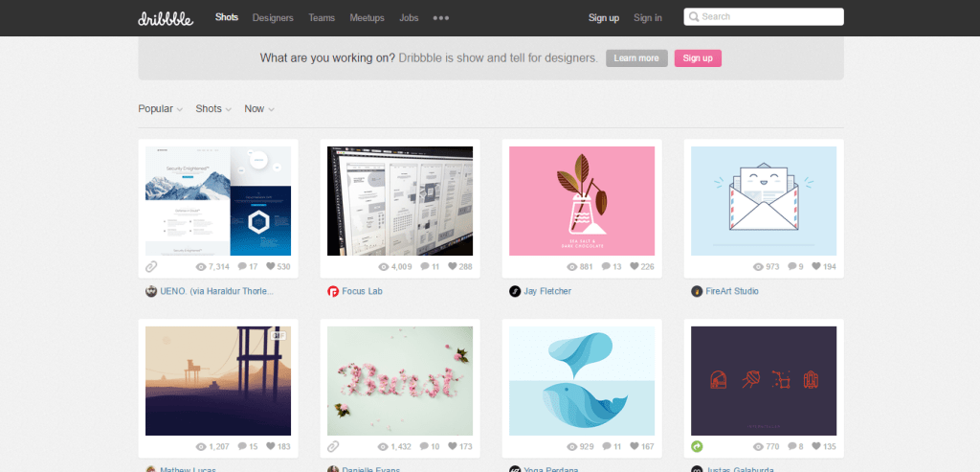Open the smiling envelope illustration thumbnail

(x=764, y=201)
